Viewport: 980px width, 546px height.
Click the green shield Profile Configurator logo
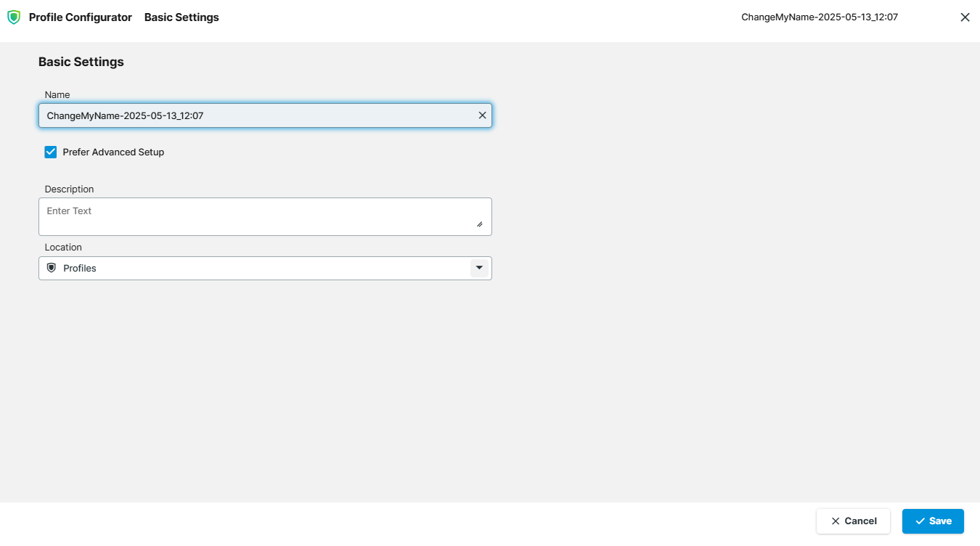[14, 17]
